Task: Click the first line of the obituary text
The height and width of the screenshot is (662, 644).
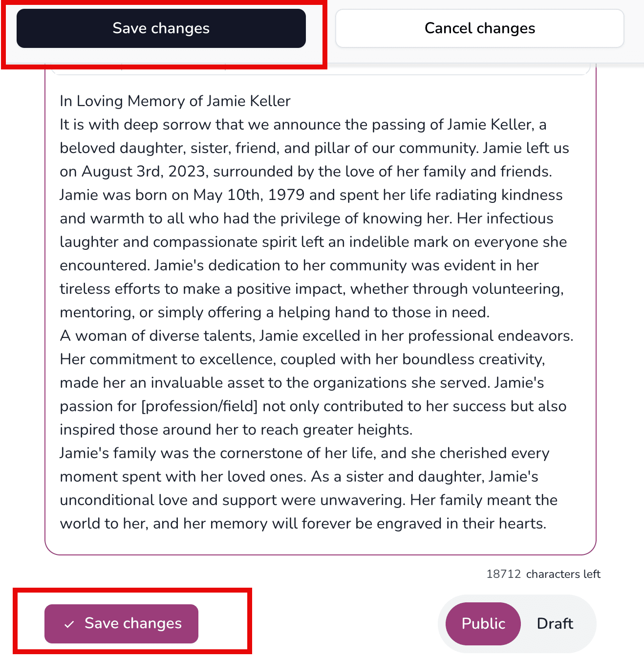Action: (x=174, y=101)
